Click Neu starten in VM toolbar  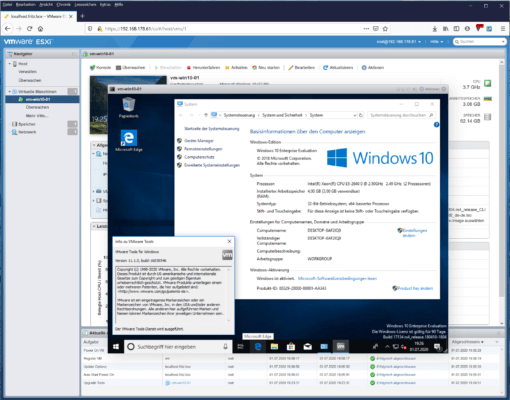coord(266,67)
